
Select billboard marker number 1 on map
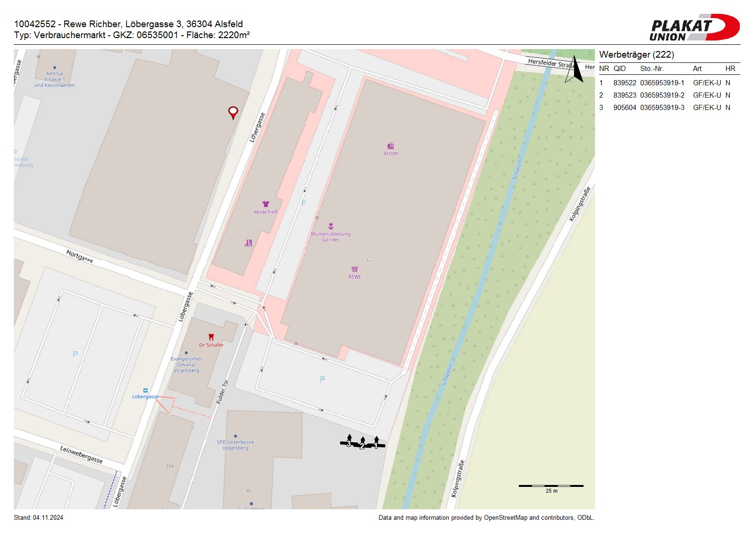click(376, 444)
